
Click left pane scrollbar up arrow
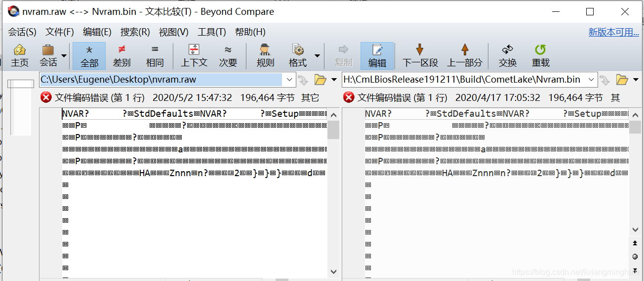point(333,115)
